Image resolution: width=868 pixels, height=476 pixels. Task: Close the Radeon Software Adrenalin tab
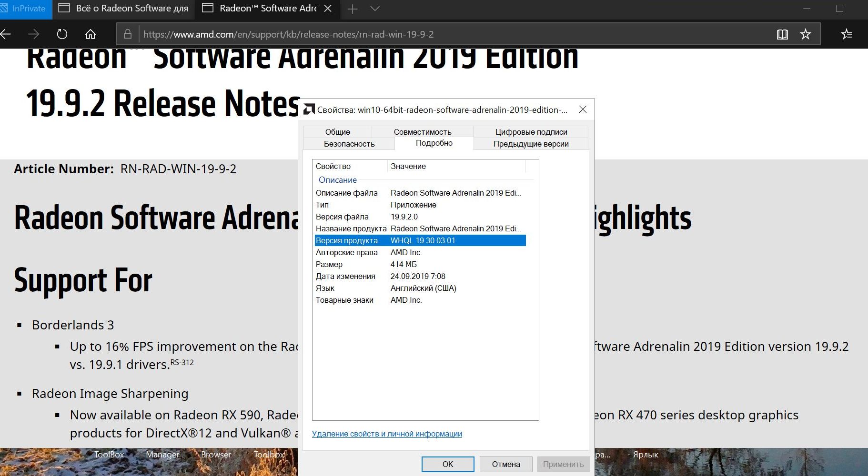point(328,9)
